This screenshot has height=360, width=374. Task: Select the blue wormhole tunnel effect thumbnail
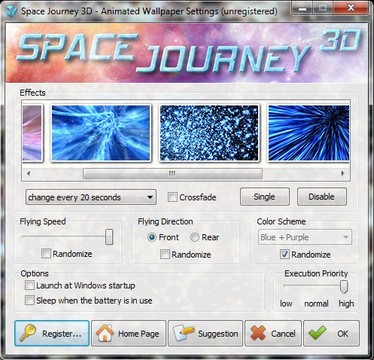101,133
